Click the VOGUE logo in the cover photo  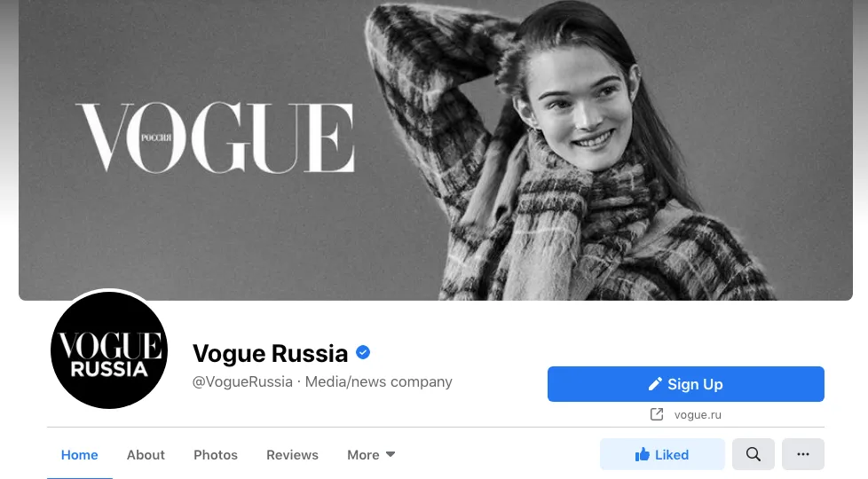pyautogui.click(x=215, y=137)
